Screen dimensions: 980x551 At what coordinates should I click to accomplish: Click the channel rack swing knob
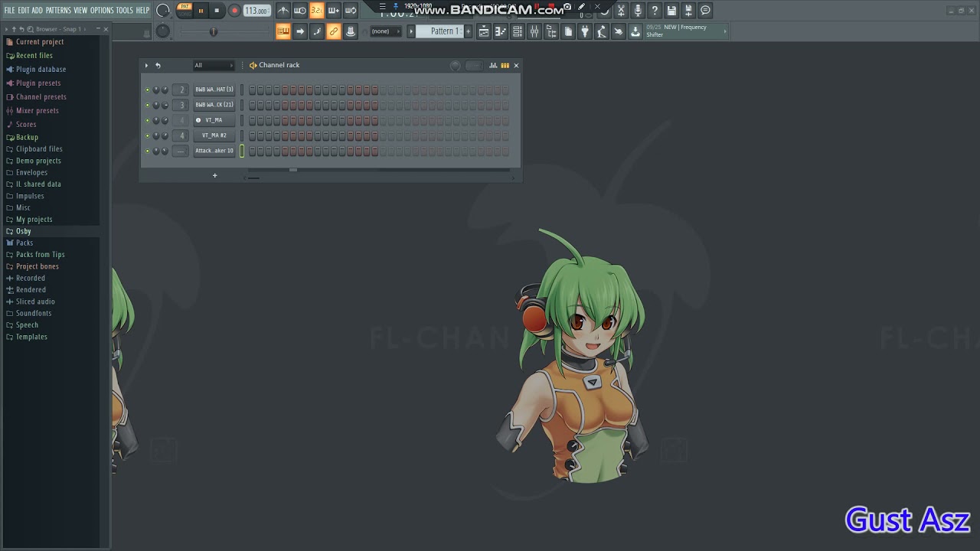456,65
